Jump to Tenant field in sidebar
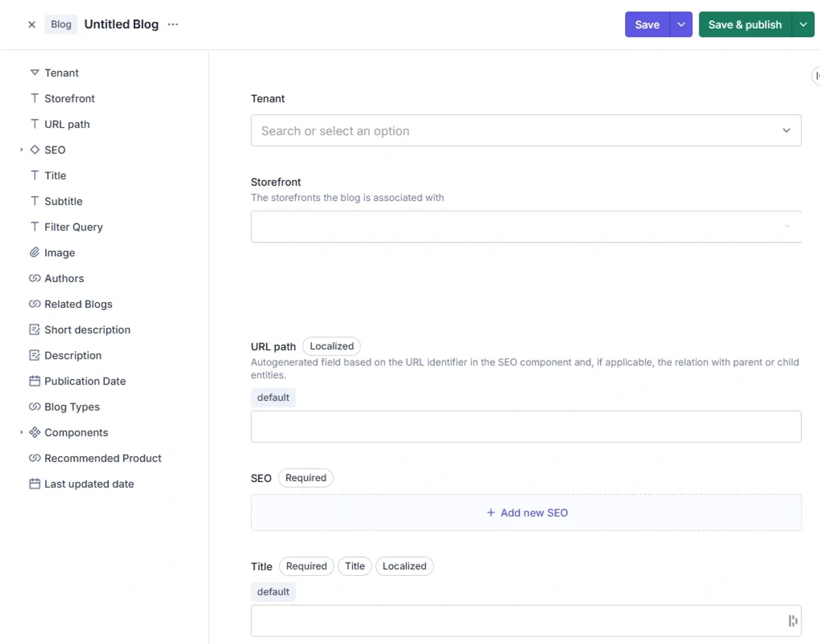 pos(61,73)
